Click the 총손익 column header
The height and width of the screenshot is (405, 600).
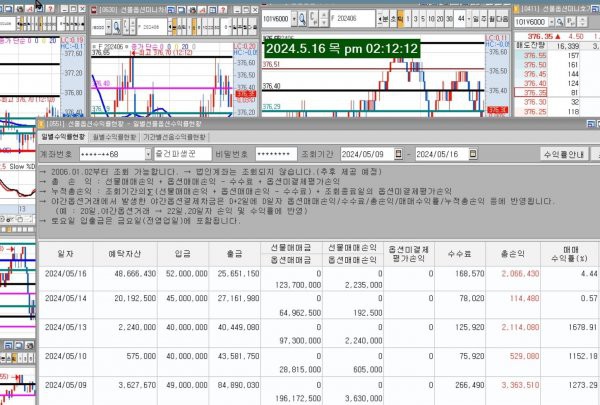(x=513, y=254)
